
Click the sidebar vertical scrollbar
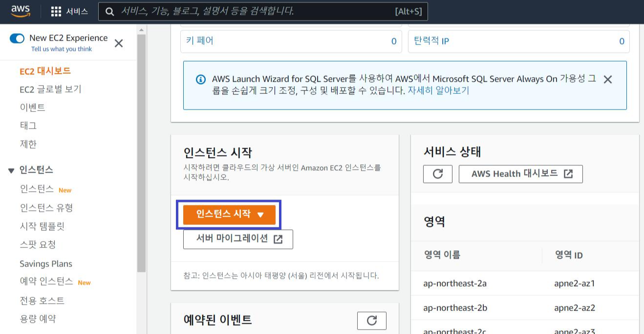142,153
